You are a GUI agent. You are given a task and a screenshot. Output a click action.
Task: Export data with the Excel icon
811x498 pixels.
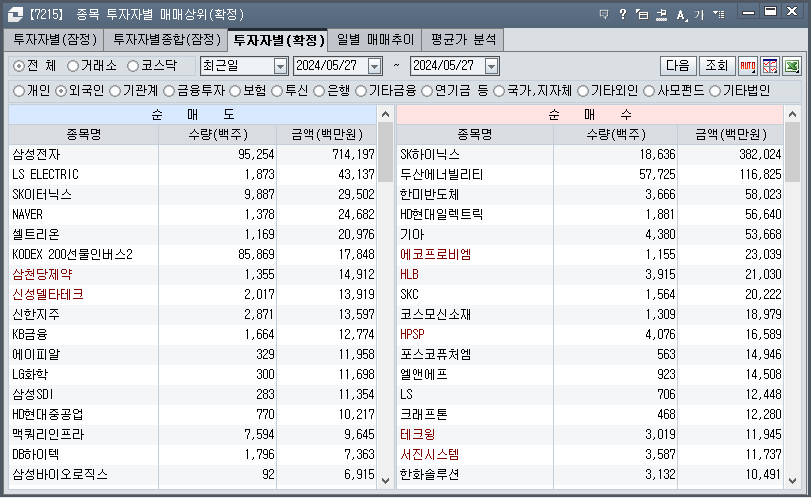pyautogui.click(x=792, y=66)
